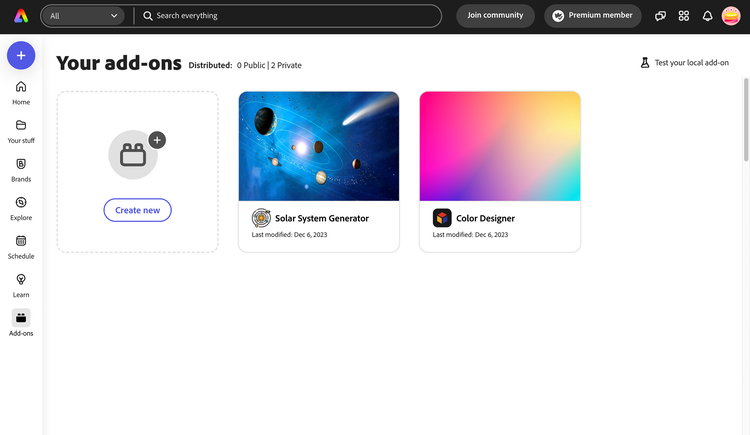Click Join community button

tap(495, 15)
